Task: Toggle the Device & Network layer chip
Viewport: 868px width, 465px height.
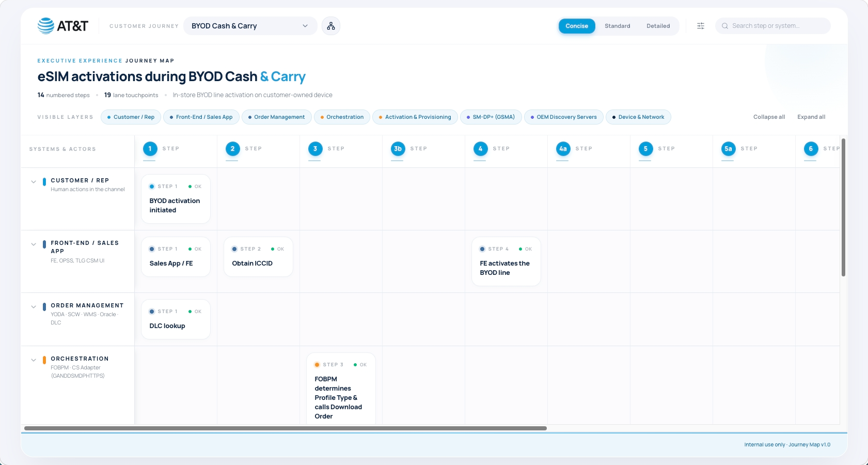Action: click(638, 117)
